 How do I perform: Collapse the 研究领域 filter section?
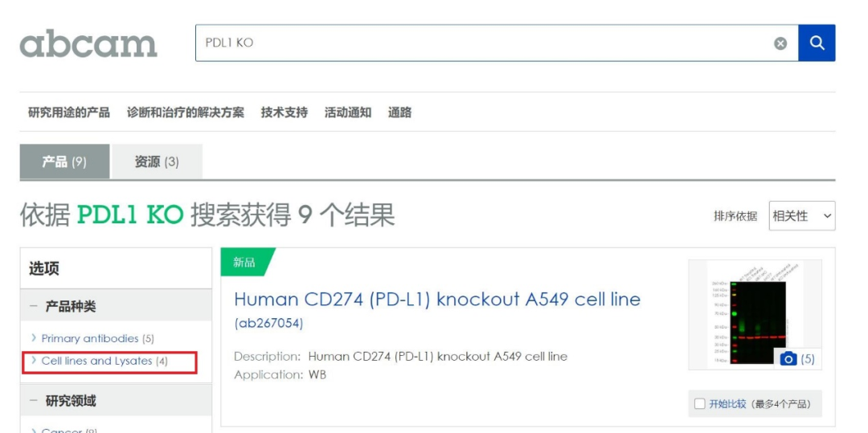click(x=35, y=400)
